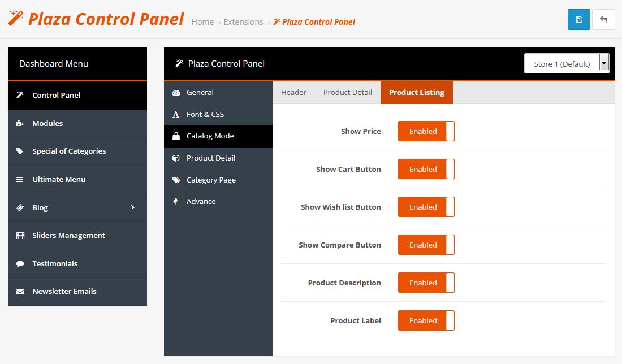Image resolution: width=622 pixels, height=364 pixels.
Task: Select Control Panel in Dashboard Menu
Action: pos(77,95)
